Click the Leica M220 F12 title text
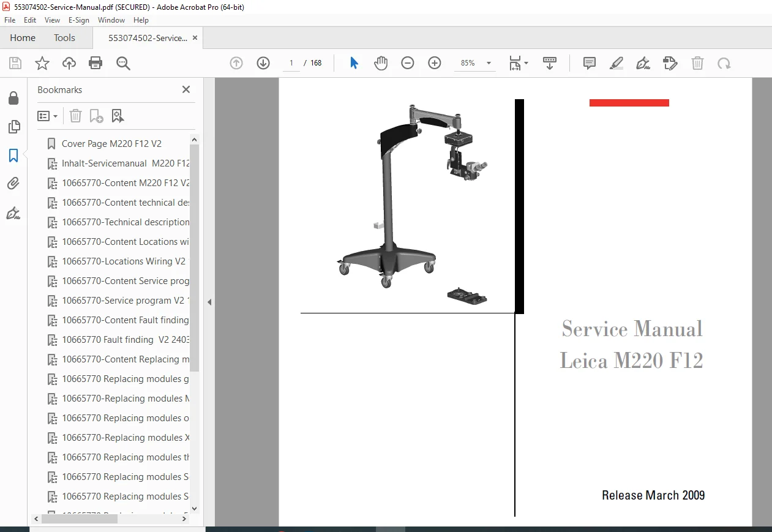Screen dimensions: 772x532 [x=631, y=360]
